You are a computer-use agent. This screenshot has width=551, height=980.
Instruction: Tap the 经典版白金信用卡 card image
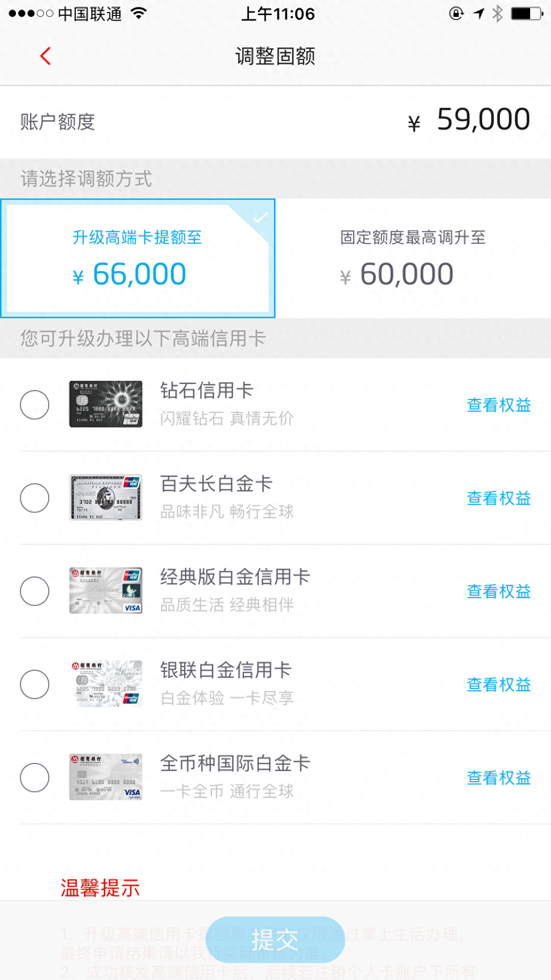pos(106,590)
